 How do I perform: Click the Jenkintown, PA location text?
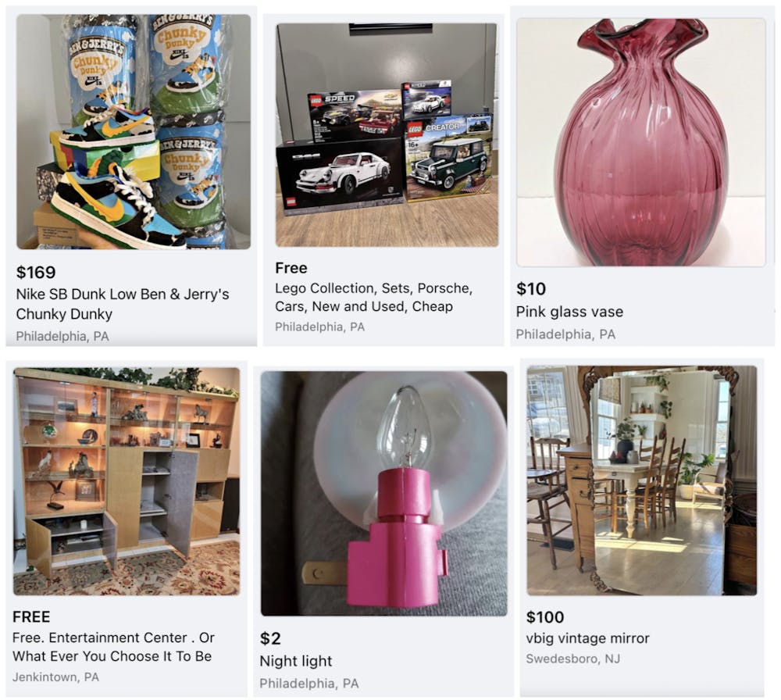[55, 677]
